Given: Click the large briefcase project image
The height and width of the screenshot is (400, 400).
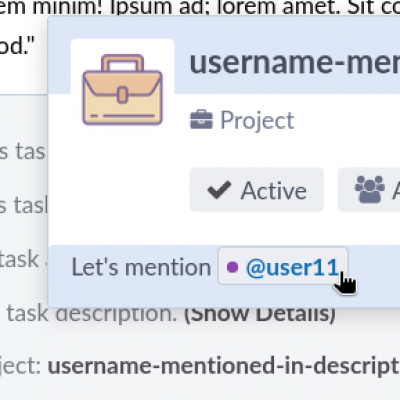Looking at the screenshot, I should pos(122,89).
